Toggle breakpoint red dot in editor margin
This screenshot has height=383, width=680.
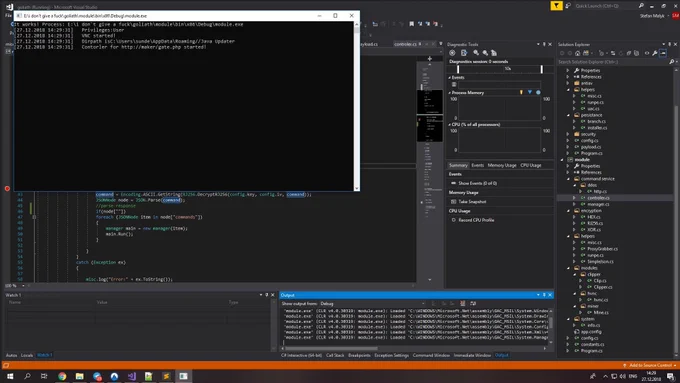pos(7,188)
